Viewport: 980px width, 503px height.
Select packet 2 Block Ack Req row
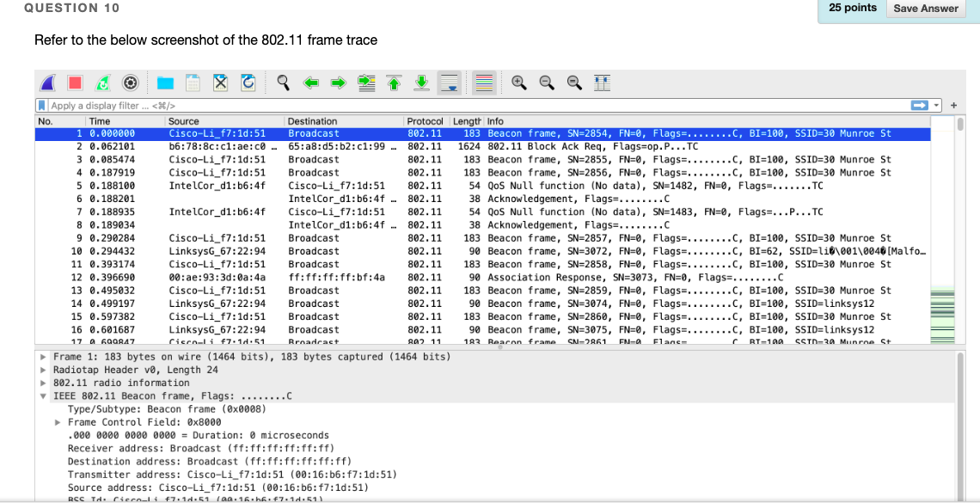coord(483,147)
